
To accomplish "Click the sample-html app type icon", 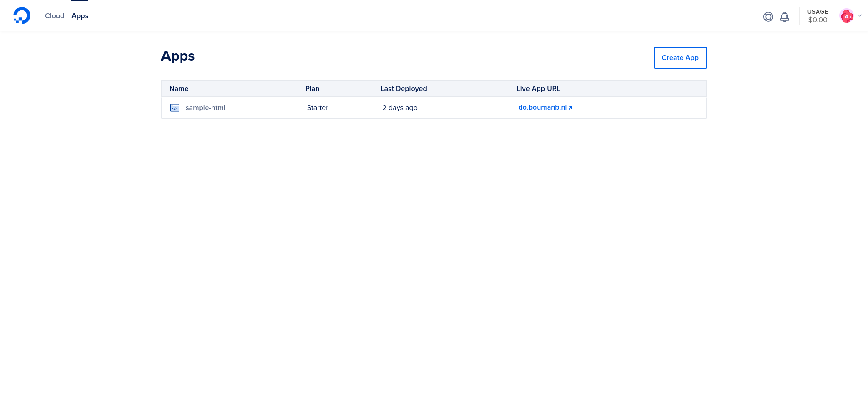I will (175, 108).
